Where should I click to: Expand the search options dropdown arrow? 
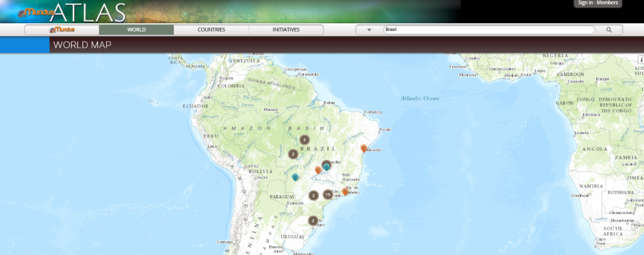pos(369,30)
